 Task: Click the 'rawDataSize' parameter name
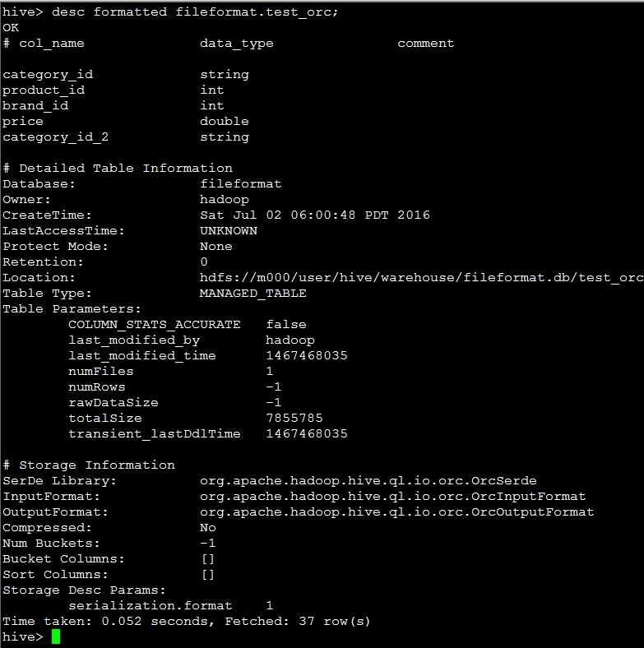pyautogui.click(x=114, y=403)
